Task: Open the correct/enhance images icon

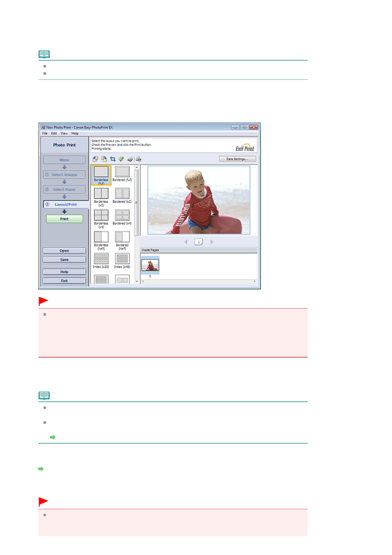Action: pos(121,159)
